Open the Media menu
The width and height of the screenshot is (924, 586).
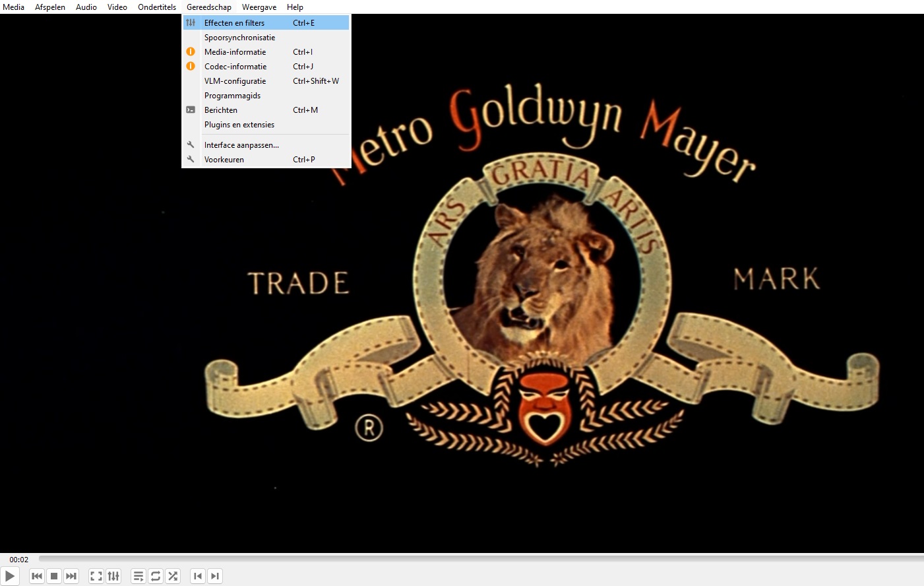coord(14,7)
